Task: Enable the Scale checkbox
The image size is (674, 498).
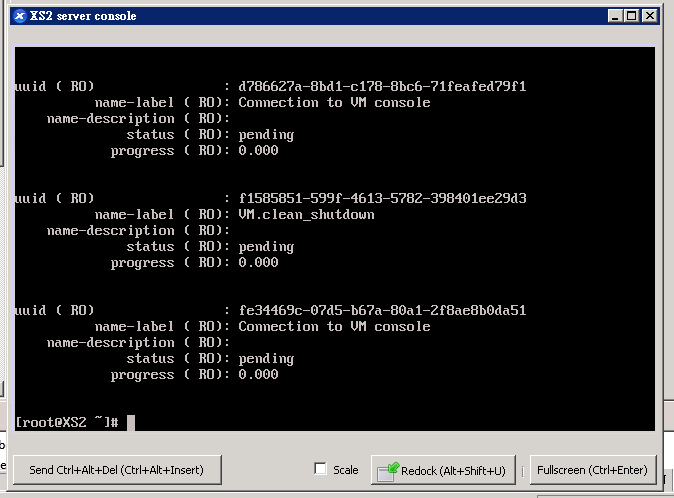Action: pos(320,469)
